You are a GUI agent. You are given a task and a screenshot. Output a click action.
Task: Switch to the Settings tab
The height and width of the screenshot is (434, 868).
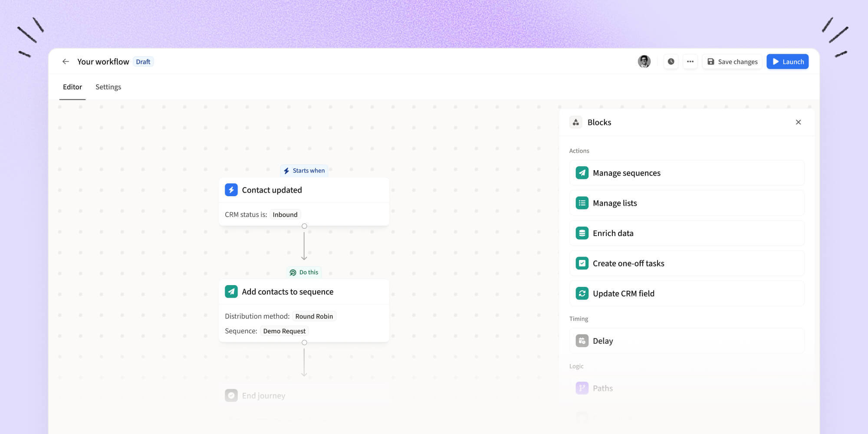coord(108,87)
